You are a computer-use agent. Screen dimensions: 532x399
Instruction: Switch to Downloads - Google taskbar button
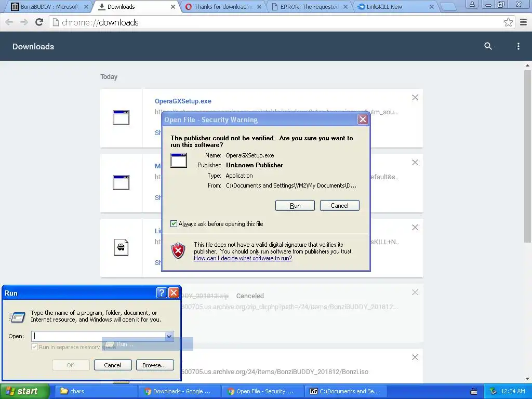179,391
